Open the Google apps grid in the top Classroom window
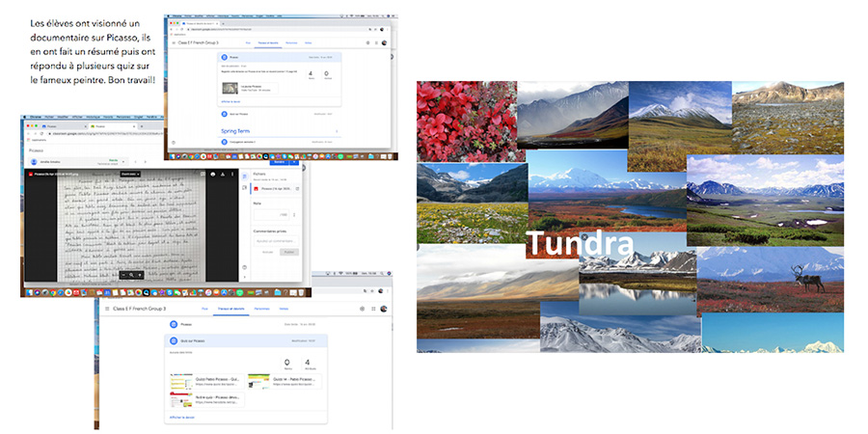 tap(376, 42)
